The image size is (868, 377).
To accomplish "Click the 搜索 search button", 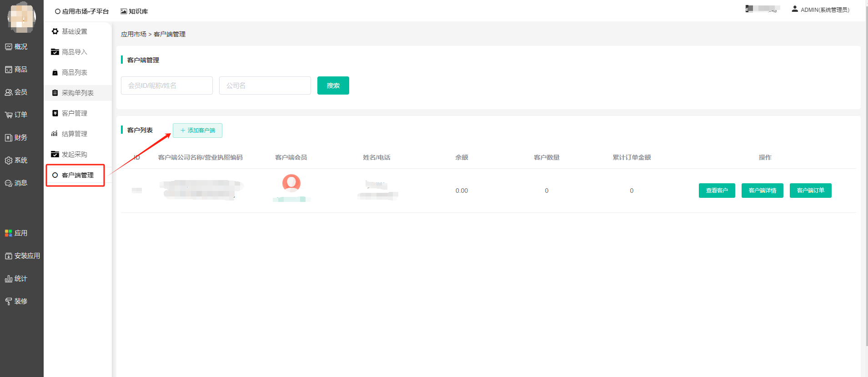I will (x=333, y=85).
